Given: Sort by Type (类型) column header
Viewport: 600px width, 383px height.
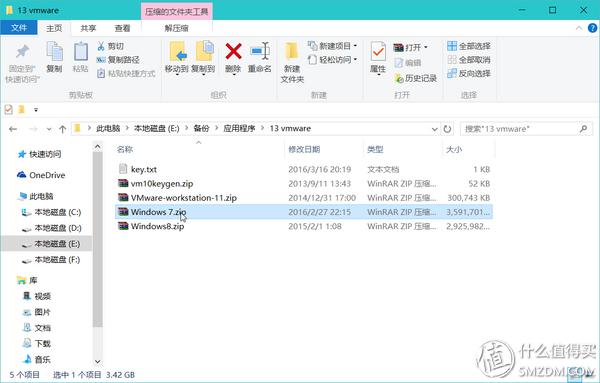Looking at the screenshot, I should coord(375,150).
